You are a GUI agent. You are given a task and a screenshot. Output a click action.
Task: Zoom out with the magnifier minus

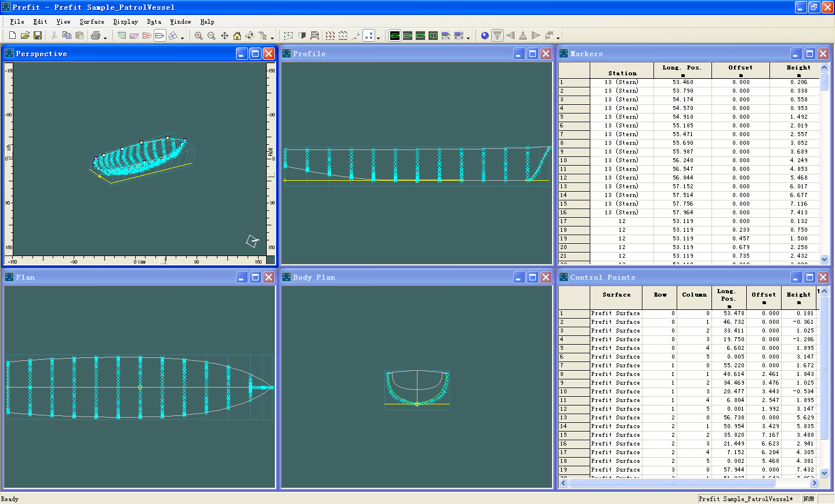click(212, 35)
